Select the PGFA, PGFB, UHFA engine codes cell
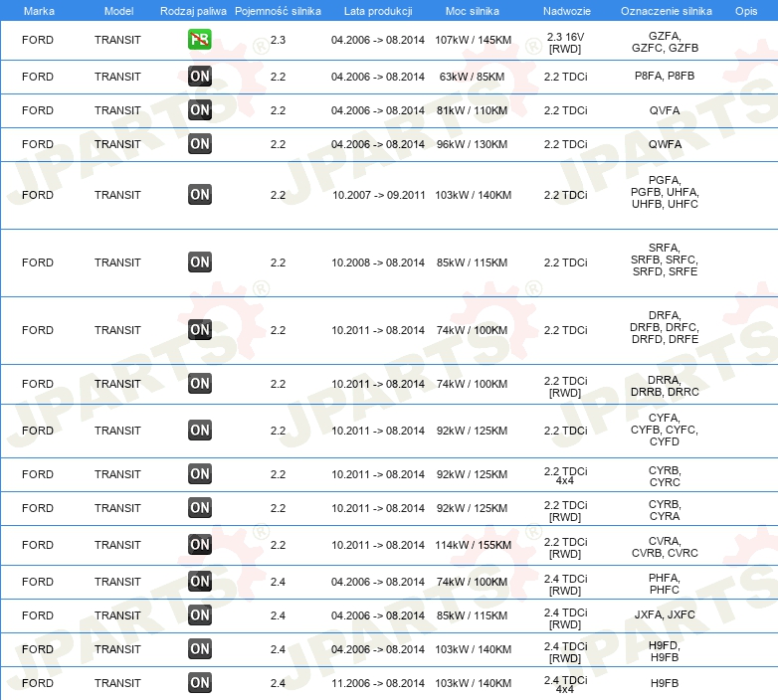Image resolution: width=778 pixels, height=700 pixels. pyautogui.click(x=665, y=192)
